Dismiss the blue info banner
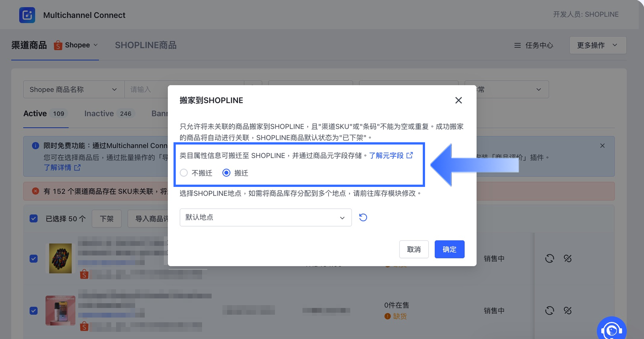Screen dimensions: 644x339 click(x=602, y=146)
